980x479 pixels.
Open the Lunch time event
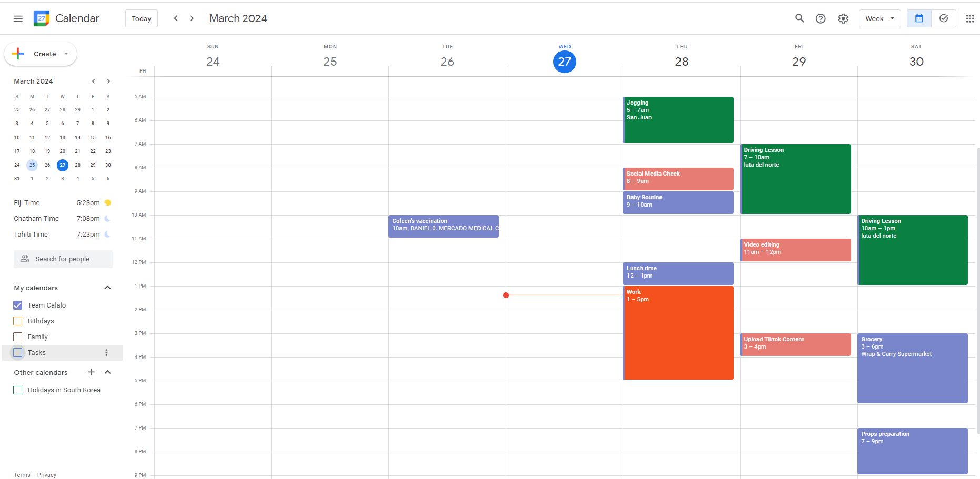point(678,274)
